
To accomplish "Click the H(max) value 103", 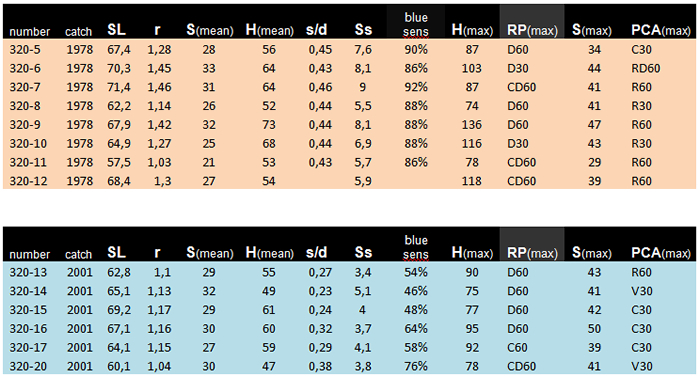I will click(471, 68).
